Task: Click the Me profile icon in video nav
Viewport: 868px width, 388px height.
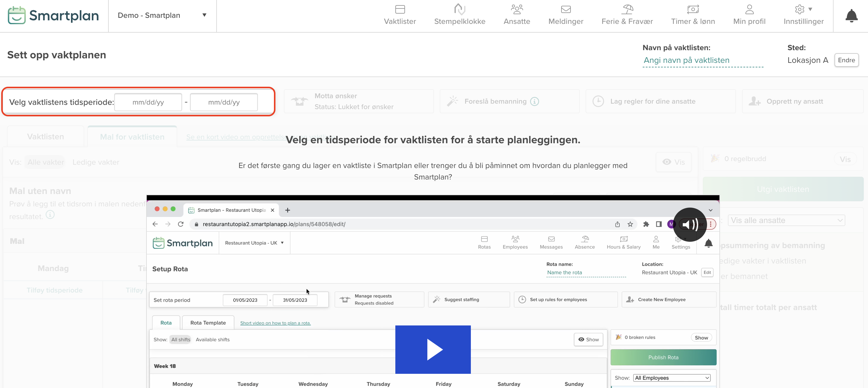Action: [x=656, y=242]
